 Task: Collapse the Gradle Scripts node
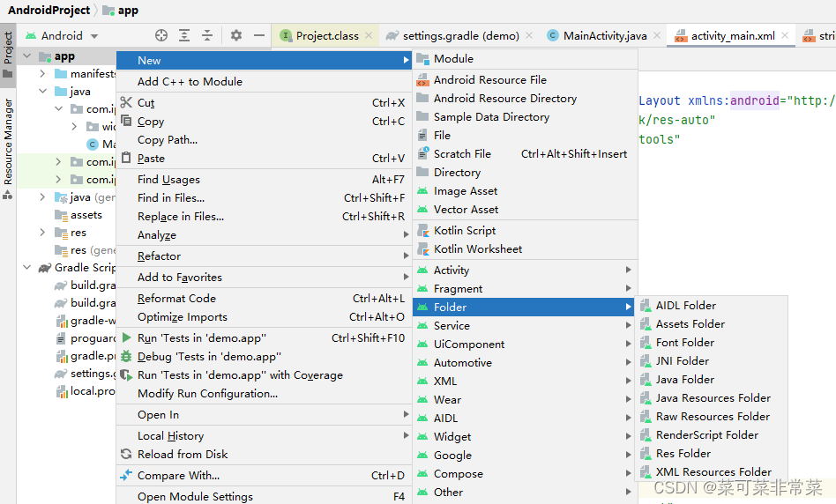click(x=26, y=268)
